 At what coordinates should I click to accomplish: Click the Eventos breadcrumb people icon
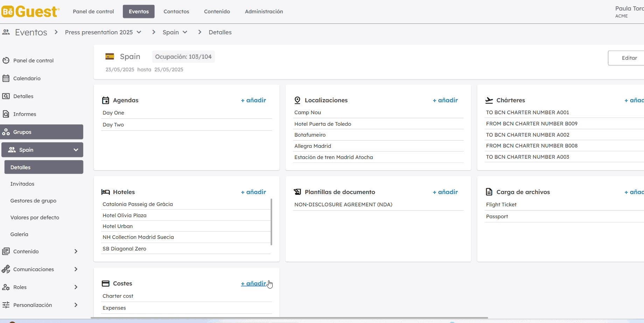[x=6, y=32]
